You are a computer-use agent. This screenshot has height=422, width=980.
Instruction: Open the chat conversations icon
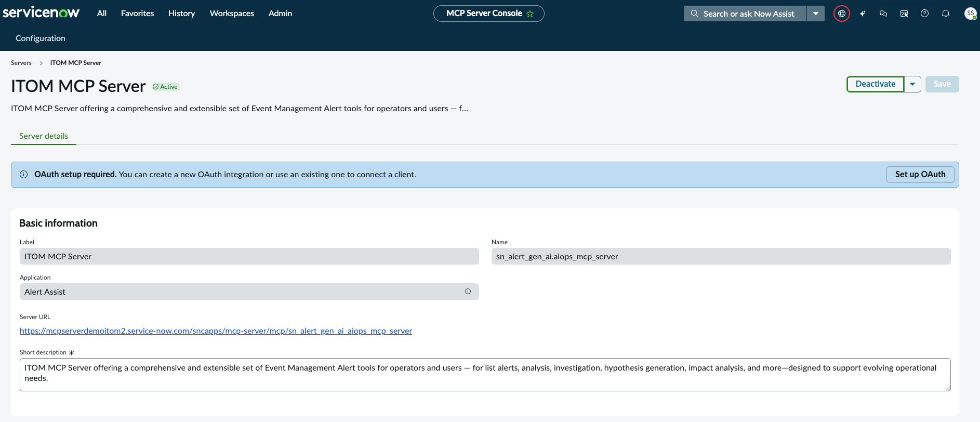coord(883,14)
